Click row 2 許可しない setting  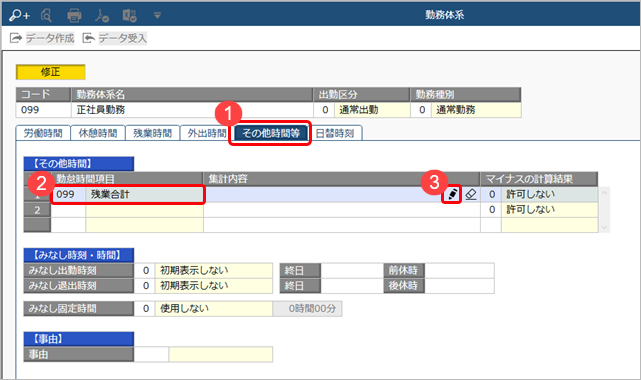point(549,210)
